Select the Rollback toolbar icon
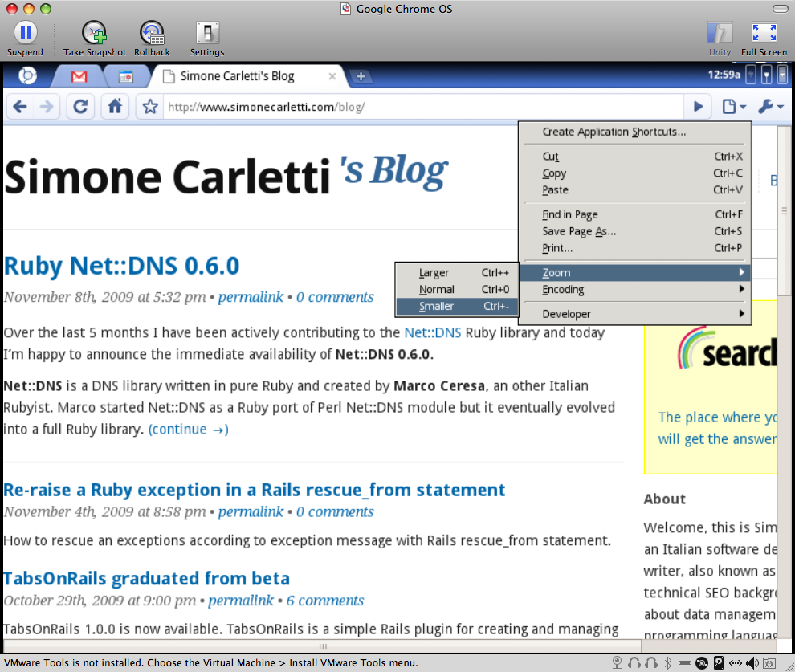 pyautogui.click(x=152, y=32)
